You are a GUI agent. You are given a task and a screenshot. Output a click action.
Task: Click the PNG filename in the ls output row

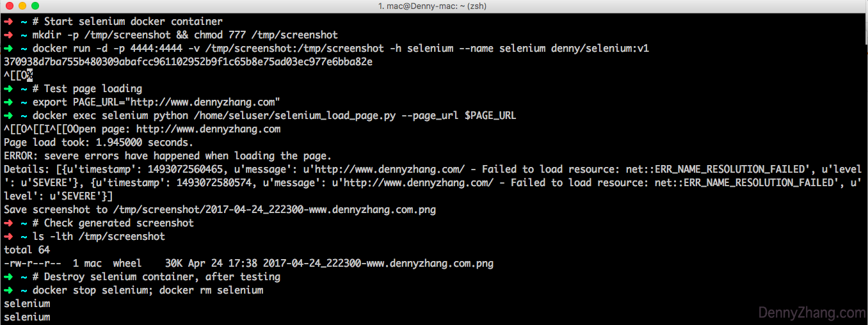pyautogui.click(x=378, y=264)
